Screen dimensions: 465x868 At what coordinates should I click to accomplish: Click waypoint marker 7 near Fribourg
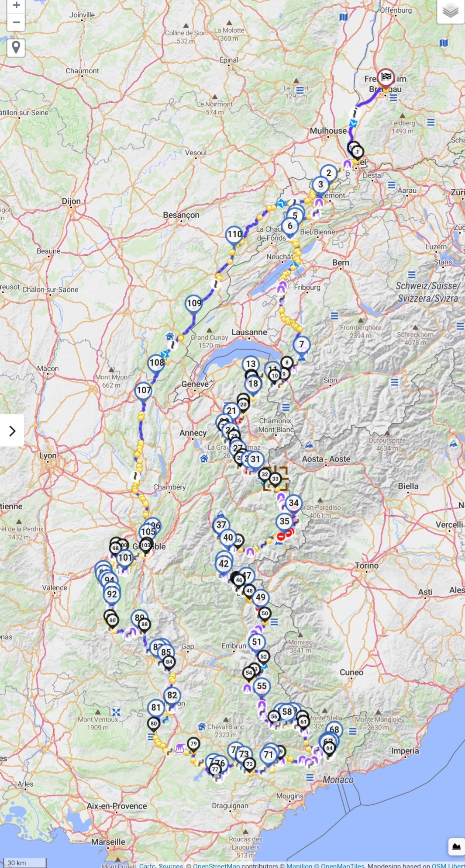[x=301, y=345]
